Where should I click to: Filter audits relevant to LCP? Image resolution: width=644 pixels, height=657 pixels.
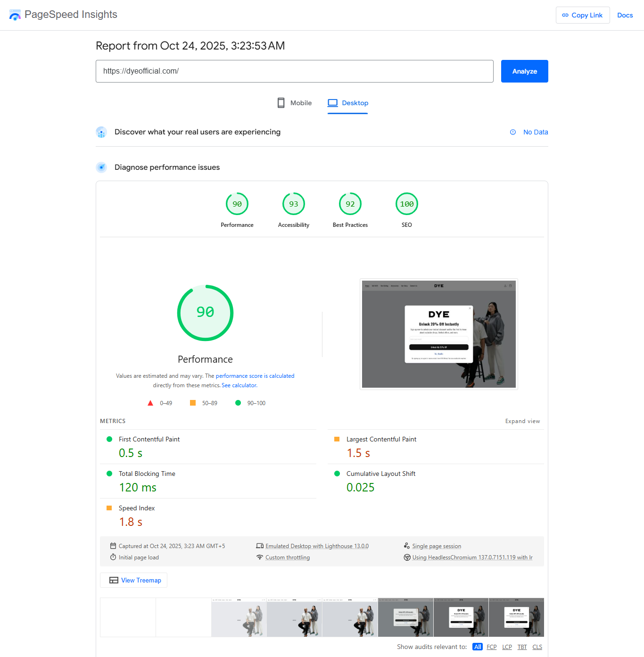507,647
